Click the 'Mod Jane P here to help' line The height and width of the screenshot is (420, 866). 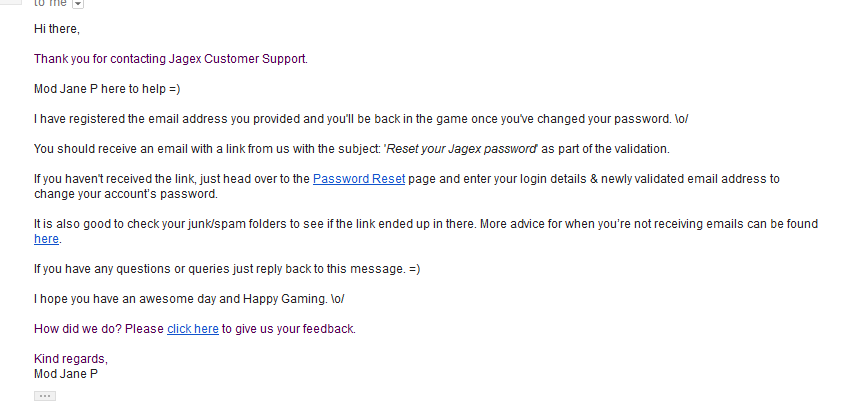(107, 89)
